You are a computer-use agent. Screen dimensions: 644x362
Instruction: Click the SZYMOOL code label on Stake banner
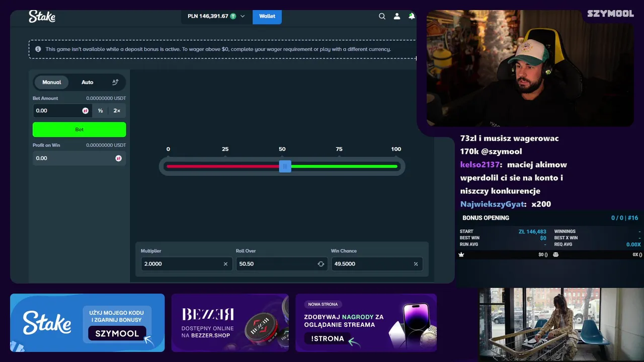[x=117, y=333]
